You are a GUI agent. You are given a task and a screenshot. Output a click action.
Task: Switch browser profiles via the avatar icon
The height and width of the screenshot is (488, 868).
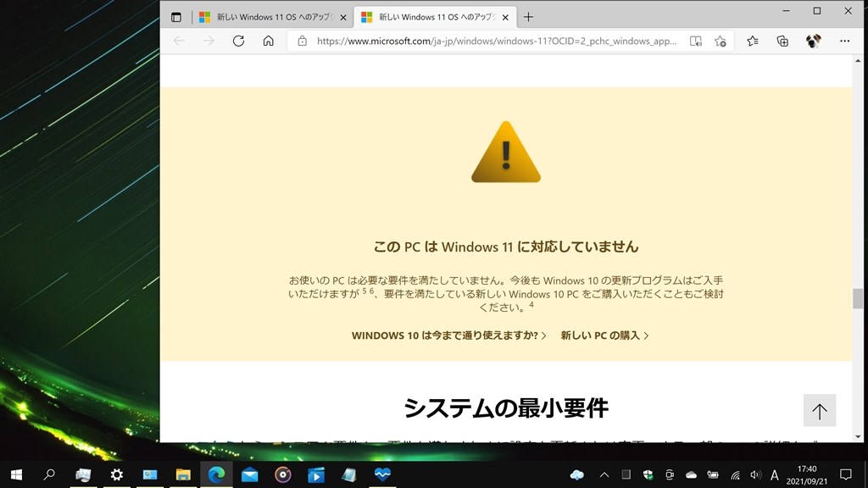[x=812, y=40]
